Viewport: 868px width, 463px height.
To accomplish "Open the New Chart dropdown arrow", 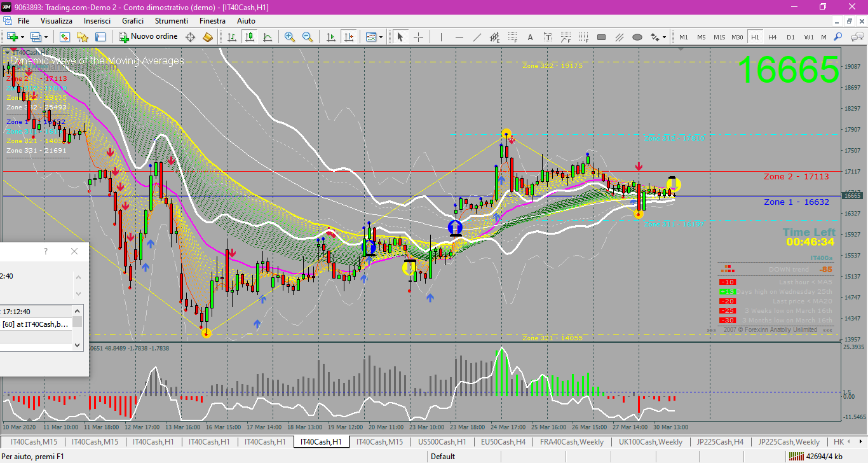I will (22, 37).
